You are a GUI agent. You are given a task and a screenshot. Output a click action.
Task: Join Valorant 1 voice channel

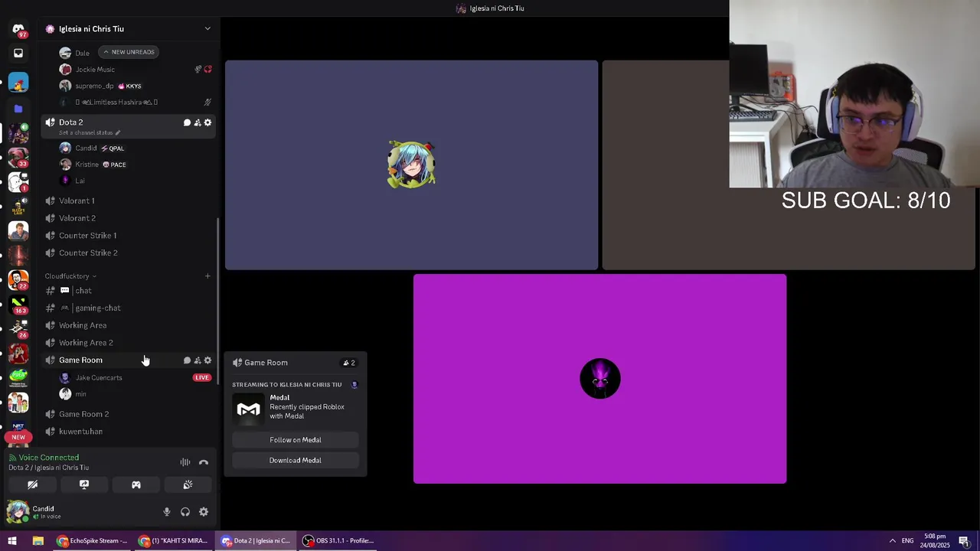tap(128, 201)
